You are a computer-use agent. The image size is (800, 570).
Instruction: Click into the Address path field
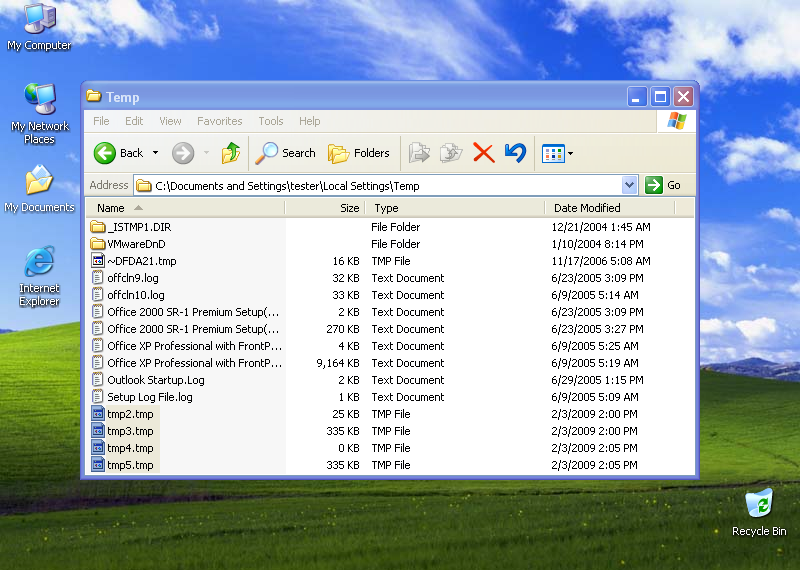(378, 186)
